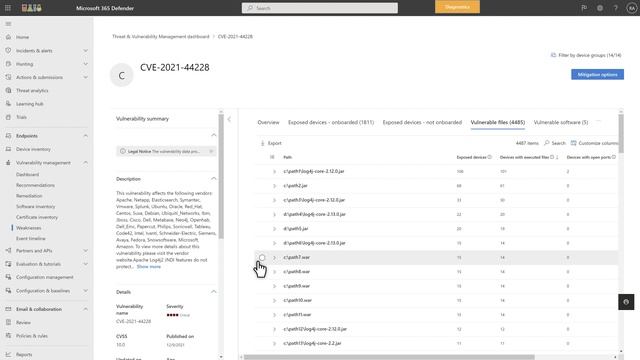Open Recommendations in sidebar
The height and width of the screenshot is (360, 640).
point(35,185)
